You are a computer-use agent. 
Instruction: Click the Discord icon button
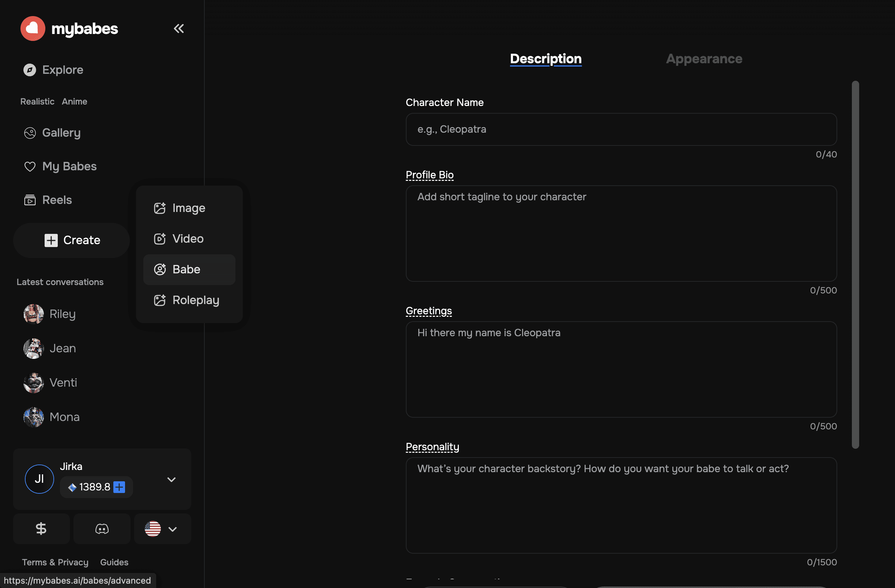pos(102,529)
